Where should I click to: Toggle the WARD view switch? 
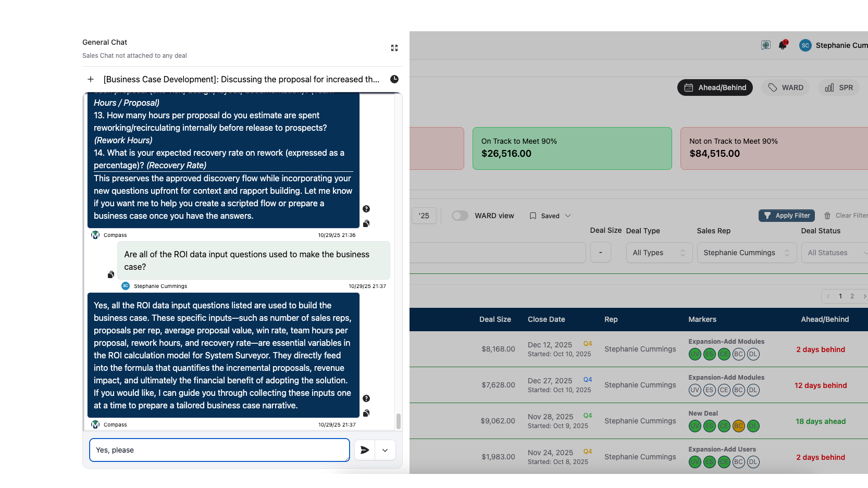click(460, 216)
